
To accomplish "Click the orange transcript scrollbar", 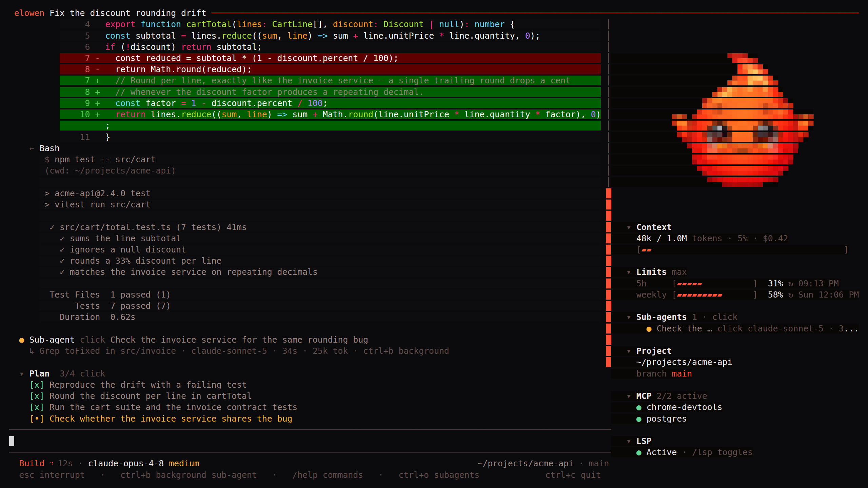I will click(x=609, y=278).
